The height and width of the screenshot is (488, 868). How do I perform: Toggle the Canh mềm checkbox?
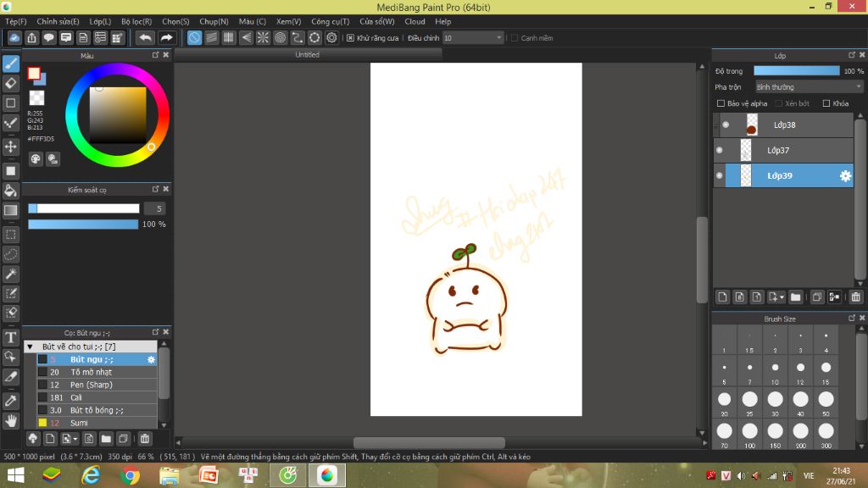click(x=515, y=38)
